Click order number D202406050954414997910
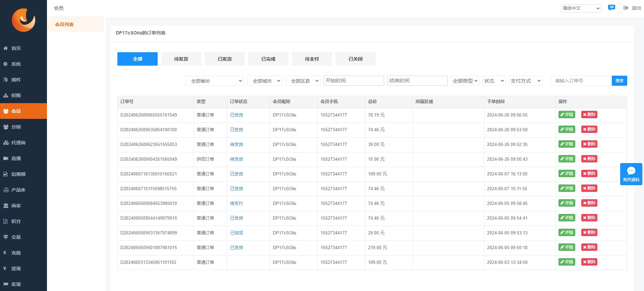The width and height of the screenshot is (644, 291). click(x=149, y=218)
